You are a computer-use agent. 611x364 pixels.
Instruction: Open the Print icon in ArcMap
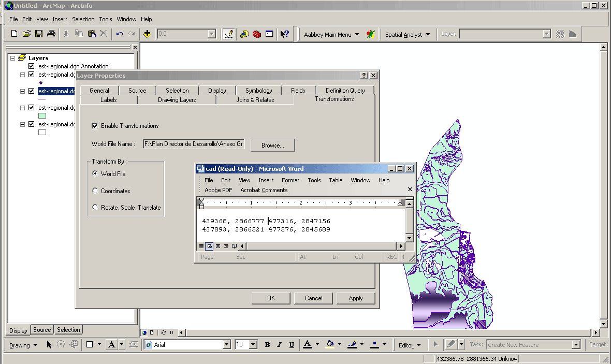pos(51,33)
